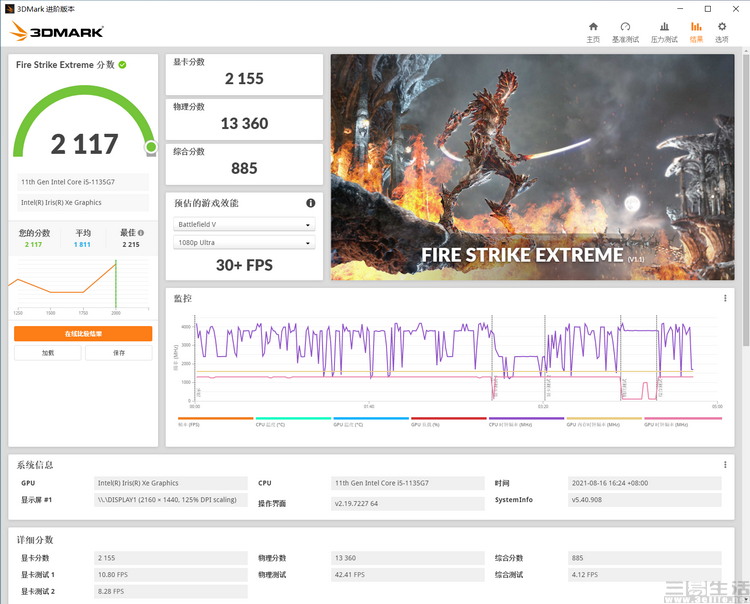Image resolution: width=750 pixels, height=604 pixels.
Task: Open the Stress Test (压力测试) icon
Action: (664, 32)
